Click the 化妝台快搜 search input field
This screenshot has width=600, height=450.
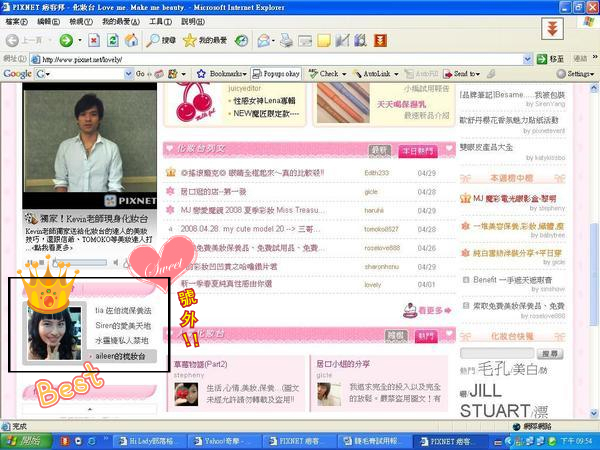pyautogui.click(x=497, y=353)
